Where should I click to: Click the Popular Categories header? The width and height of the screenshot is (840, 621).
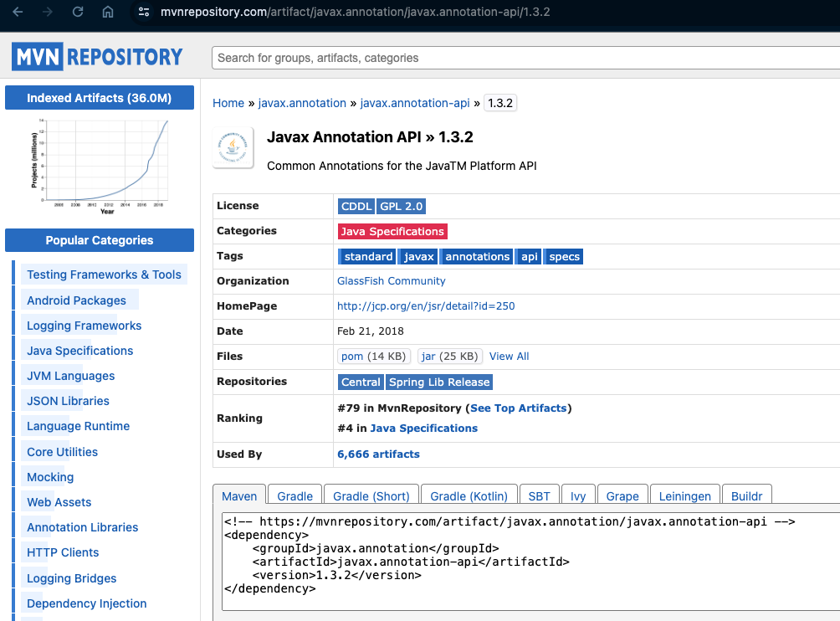pos(99,240)
